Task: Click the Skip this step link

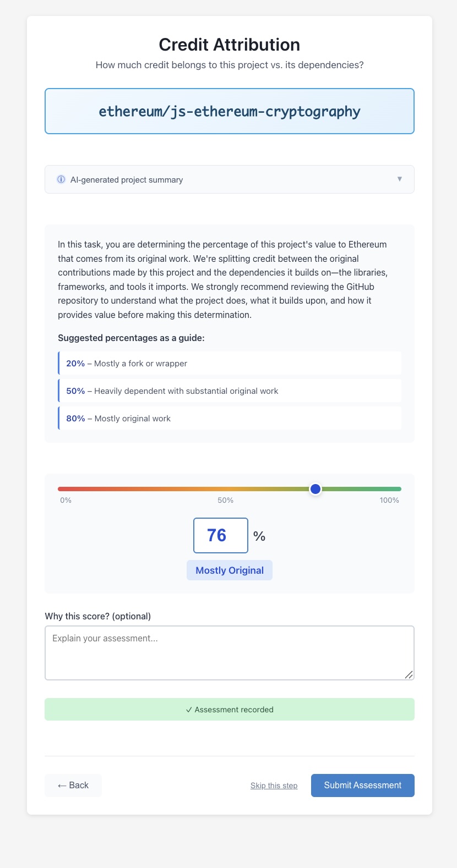Action: (274, 785)
